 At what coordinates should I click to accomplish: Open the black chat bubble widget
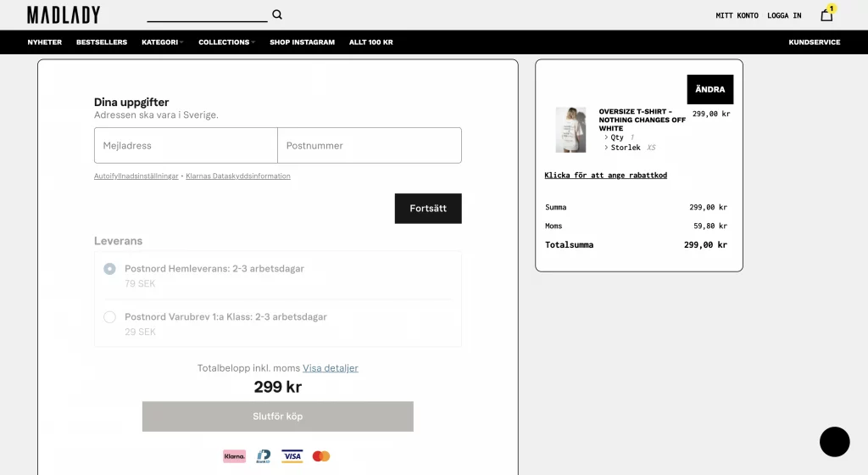pyautogui.click(x=834, y=442)
